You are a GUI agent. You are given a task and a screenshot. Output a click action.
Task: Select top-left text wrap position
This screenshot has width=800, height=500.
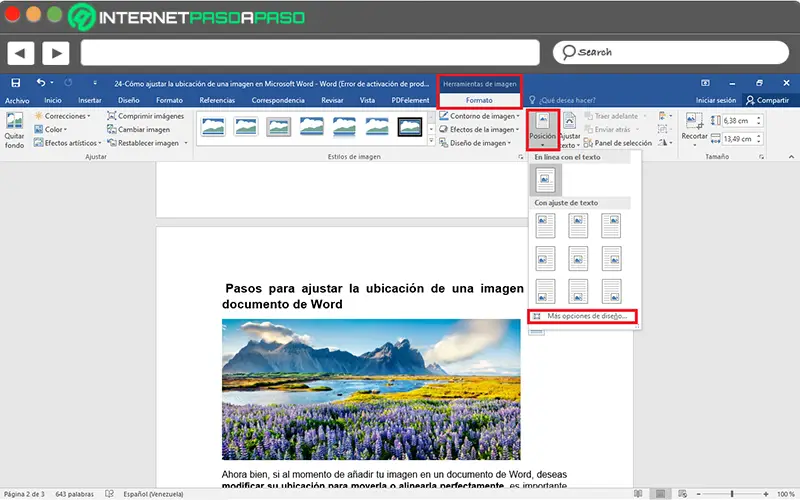tap(545, 226)
